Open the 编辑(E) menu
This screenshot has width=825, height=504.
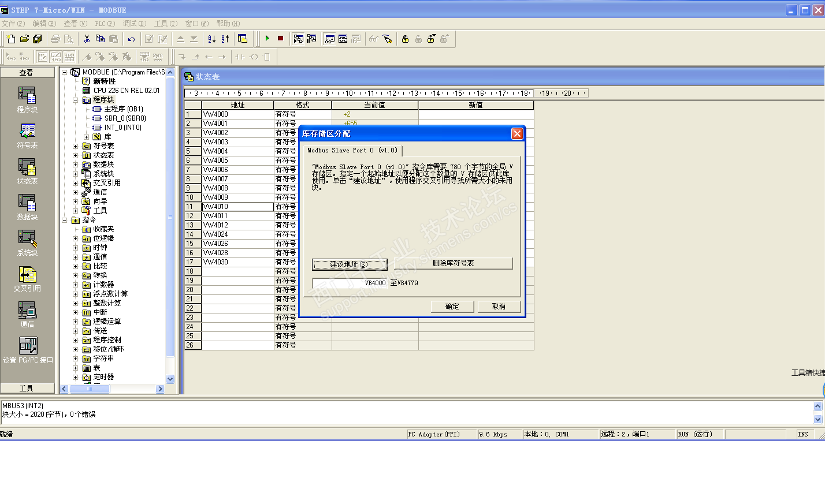(x=44, y=24)
